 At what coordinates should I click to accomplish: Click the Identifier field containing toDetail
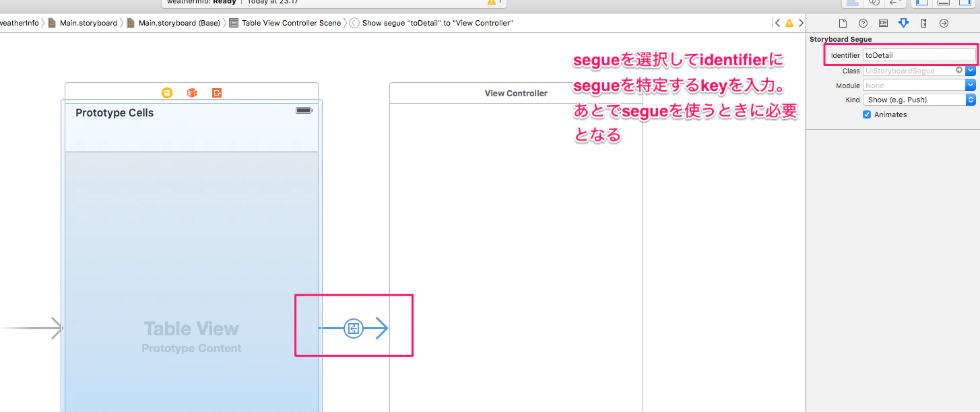click(x=919, y=55)
